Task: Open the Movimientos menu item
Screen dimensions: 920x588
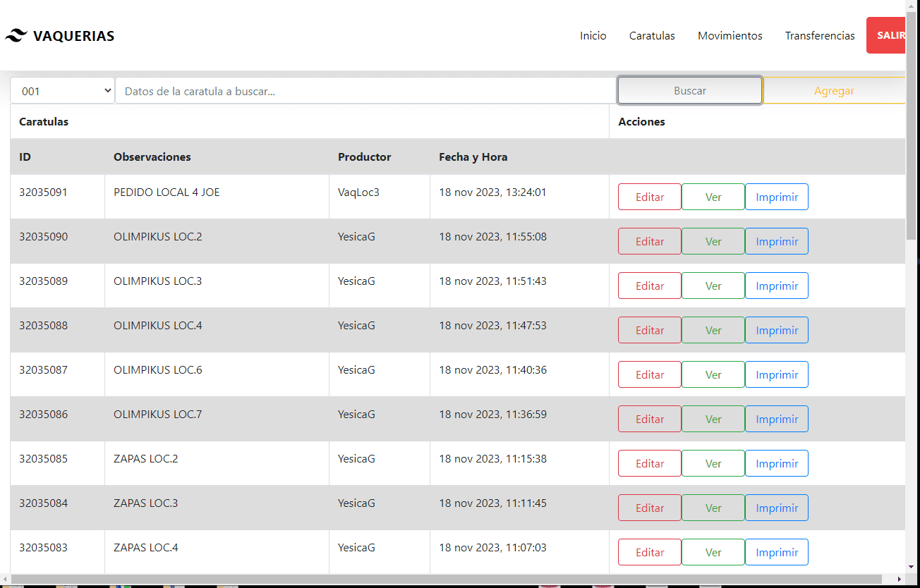Action: [730, 36]
